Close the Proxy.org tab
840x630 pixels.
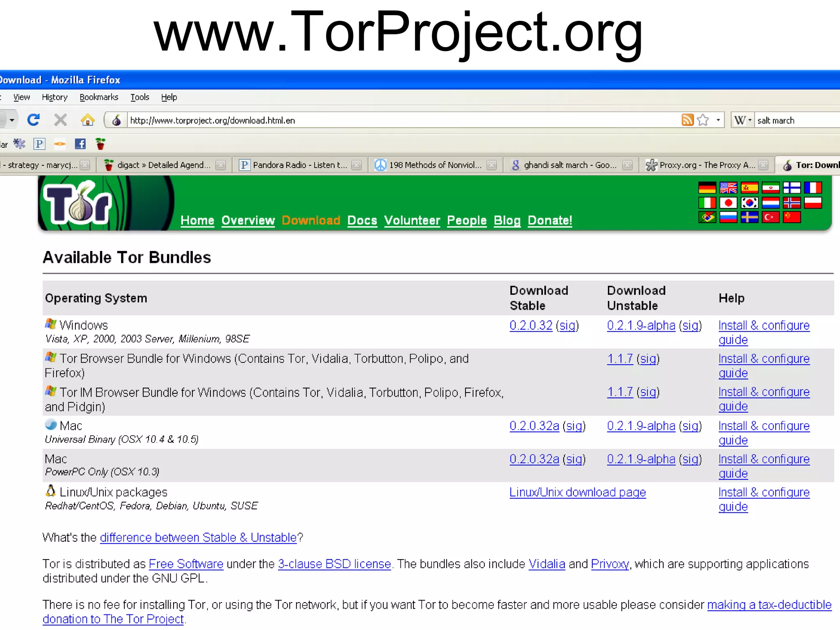[763, 165]
